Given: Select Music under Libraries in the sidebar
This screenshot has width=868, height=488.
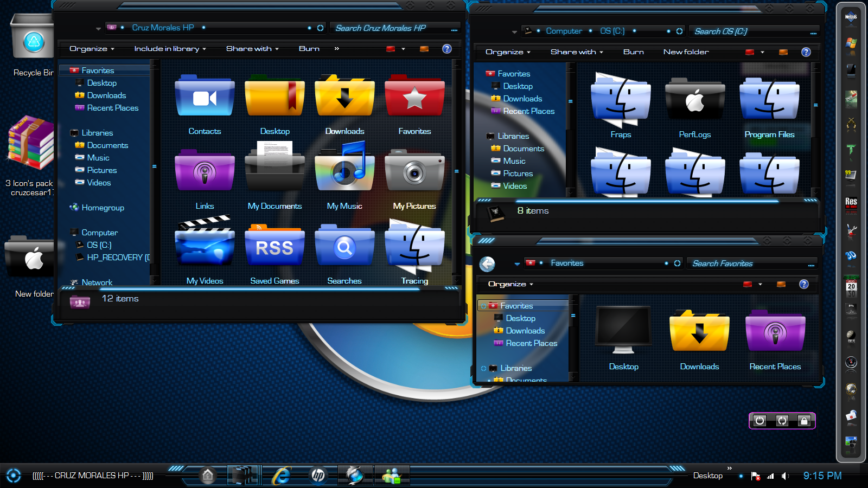Looking at the screenshot, I should [x=98, y=157].
